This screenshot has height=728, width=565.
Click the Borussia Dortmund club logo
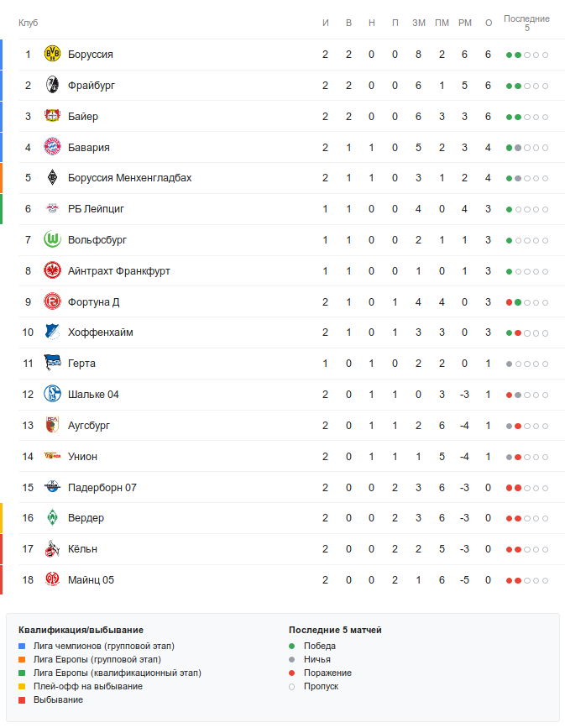[x=52, y=55]
